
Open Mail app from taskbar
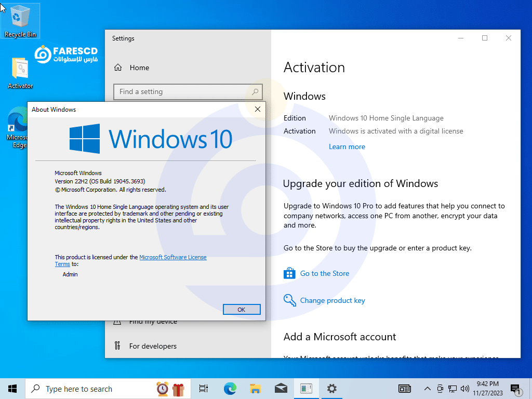click(x=281, y=389)
